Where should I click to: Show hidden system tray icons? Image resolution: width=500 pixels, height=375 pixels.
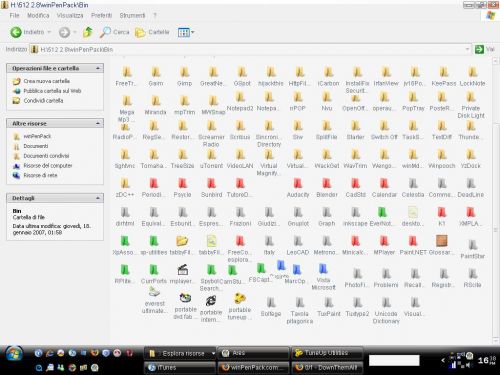tap(443, 360)
